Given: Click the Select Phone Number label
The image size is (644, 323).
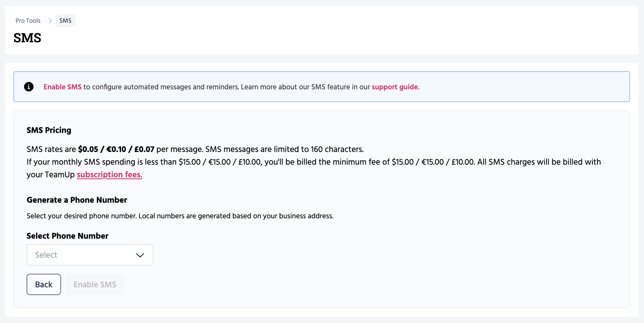Looking at the screenshot, I should click(x=67, y=236).
